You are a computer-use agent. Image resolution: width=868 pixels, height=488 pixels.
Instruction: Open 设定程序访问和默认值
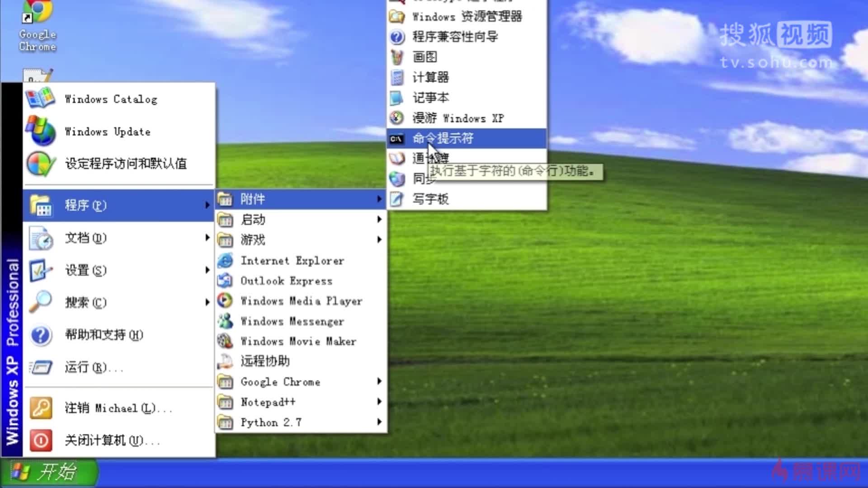119,164
